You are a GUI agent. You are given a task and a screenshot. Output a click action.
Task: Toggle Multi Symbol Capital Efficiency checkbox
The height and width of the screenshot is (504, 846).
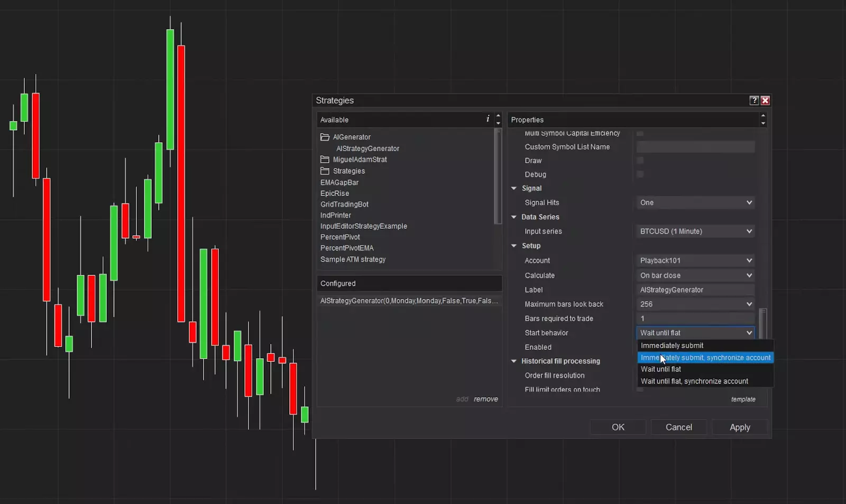640,133
